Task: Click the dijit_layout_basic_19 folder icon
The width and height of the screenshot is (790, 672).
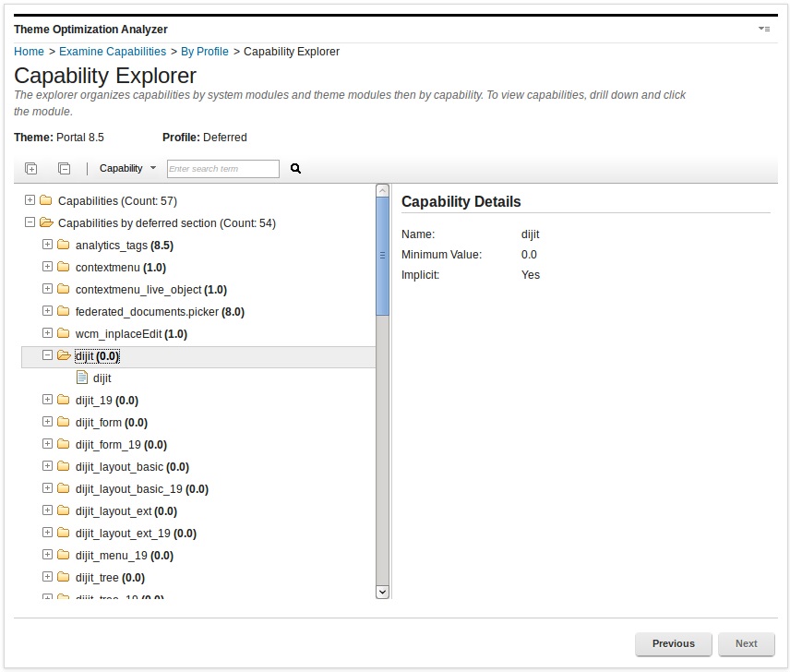Action: tap(64, 488)
